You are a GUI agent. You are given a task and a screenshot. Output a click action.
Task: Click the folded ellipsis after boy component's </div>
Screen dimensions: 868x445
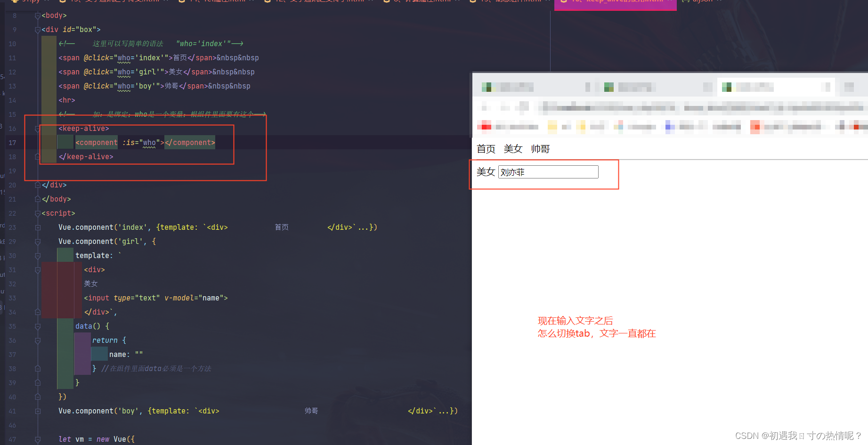tap(444, 411)
